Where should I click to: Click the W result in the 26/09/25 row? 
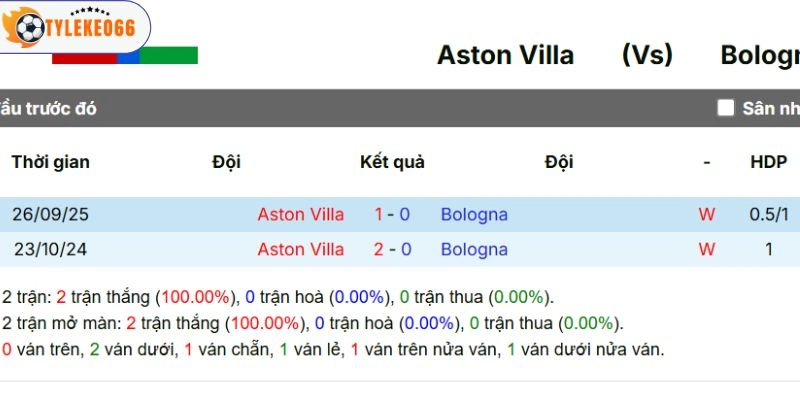706,214
